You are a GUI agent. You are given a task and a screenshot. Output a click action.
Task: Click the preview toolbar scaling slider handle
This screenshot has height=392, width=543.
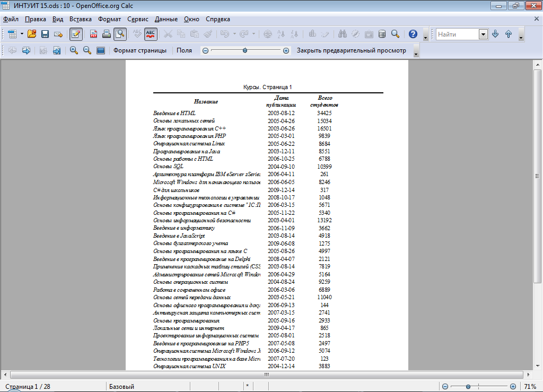(245, 50)
